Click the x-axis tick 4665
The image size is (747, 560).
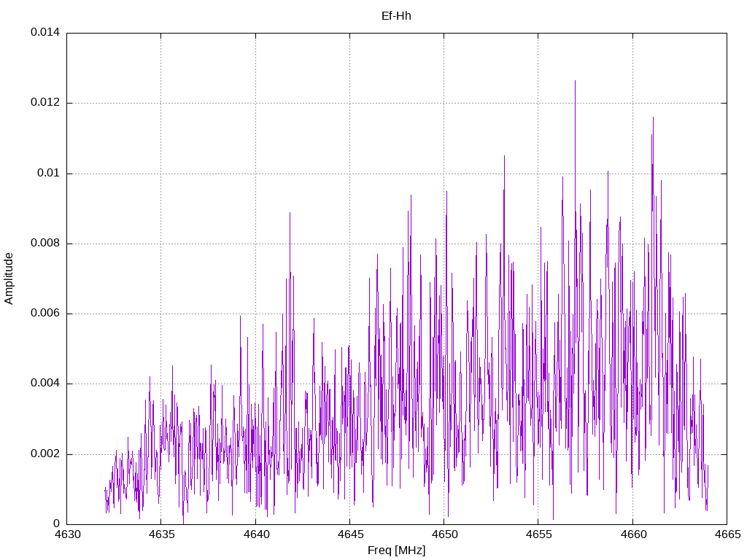tap(727, 534)
